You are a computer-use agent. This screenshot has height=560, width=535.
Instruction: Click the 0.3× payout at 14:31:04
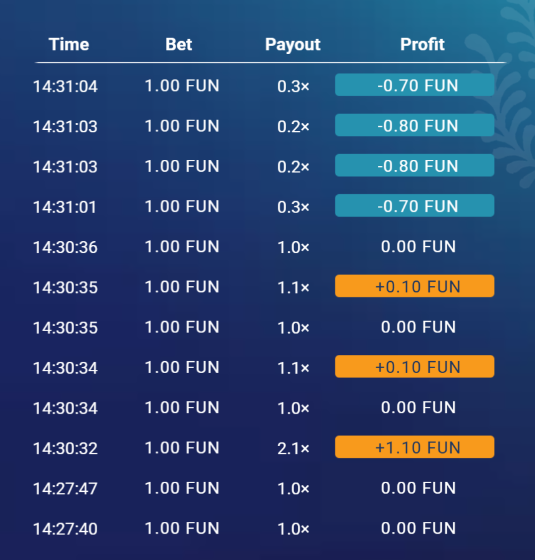(293, 86)
